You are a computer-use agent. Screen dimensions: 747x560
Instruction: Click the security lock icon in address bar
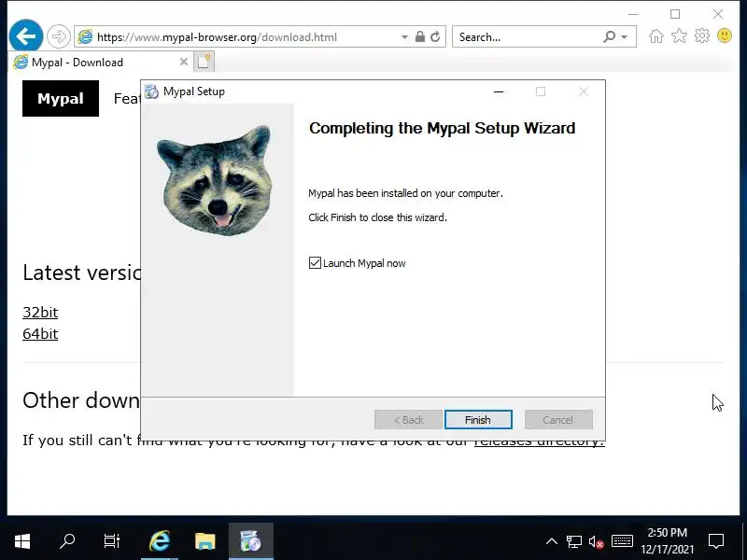click(x=419, y=36)
